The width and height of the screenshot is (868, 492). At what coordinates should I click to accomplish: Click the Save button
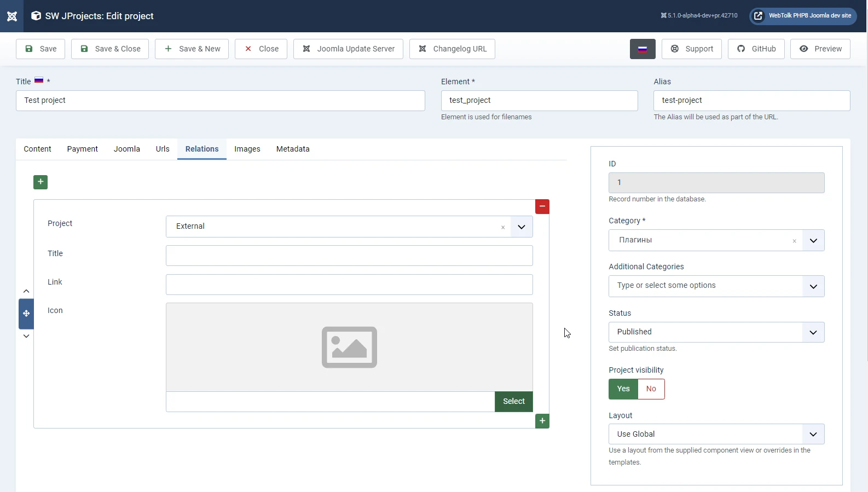click(40, 49)
